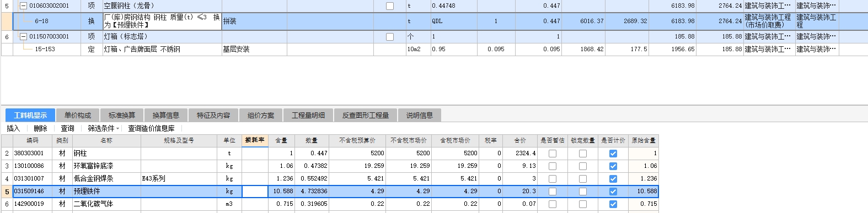The height and width of the screenshot is (213, 868).
Task: Open the 特征及内容 tab
Action: click(x=213, y=115)
